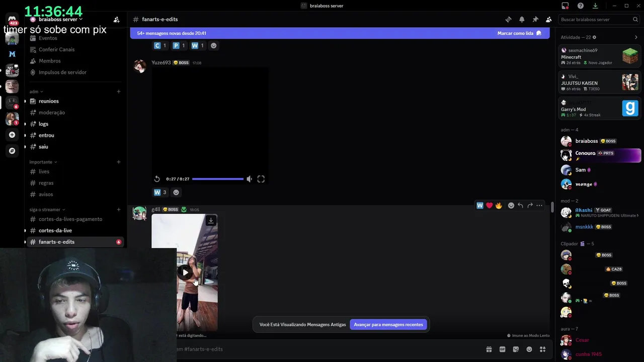644x362 pixels.
Task: Click the 54+ mensagens novas banner
Action: [340, 33]
